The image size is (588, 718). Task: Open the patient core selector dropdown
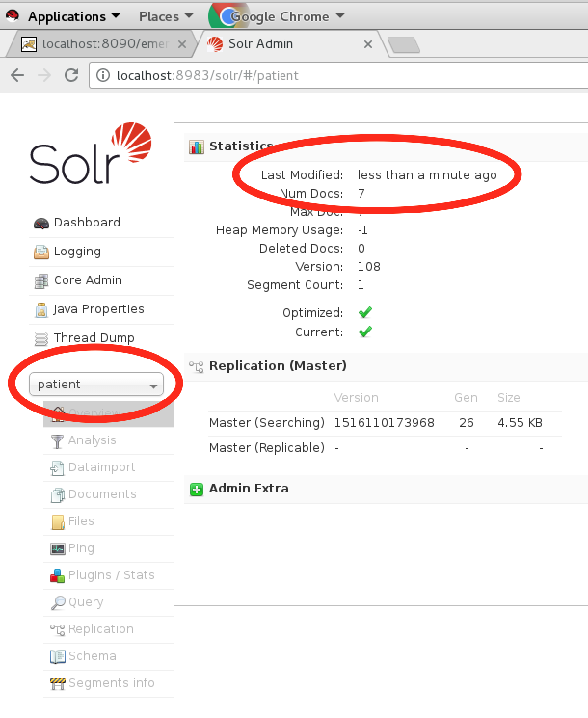coord(96,384)
